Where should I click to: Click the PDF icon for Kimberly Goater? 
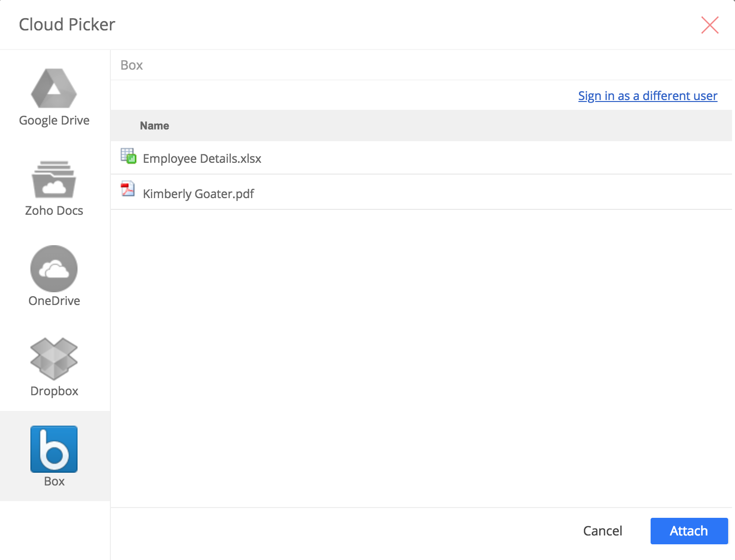128,189
